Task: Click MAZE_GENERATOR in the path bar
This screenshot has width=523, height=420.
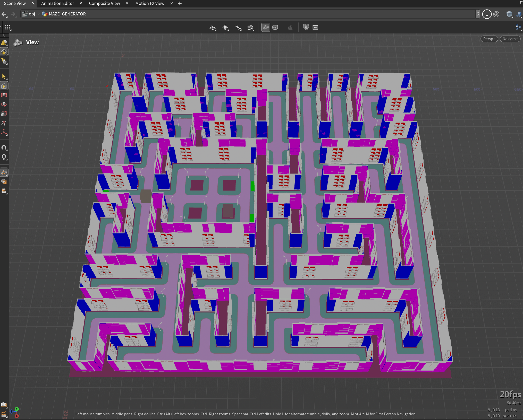Action: (64, 14)
